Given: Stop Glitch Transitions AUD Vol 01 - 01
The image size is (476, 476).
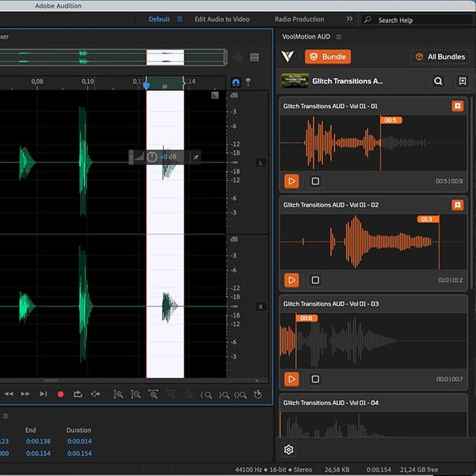Looking at the screenshot, I should click(x=315, y=181).
